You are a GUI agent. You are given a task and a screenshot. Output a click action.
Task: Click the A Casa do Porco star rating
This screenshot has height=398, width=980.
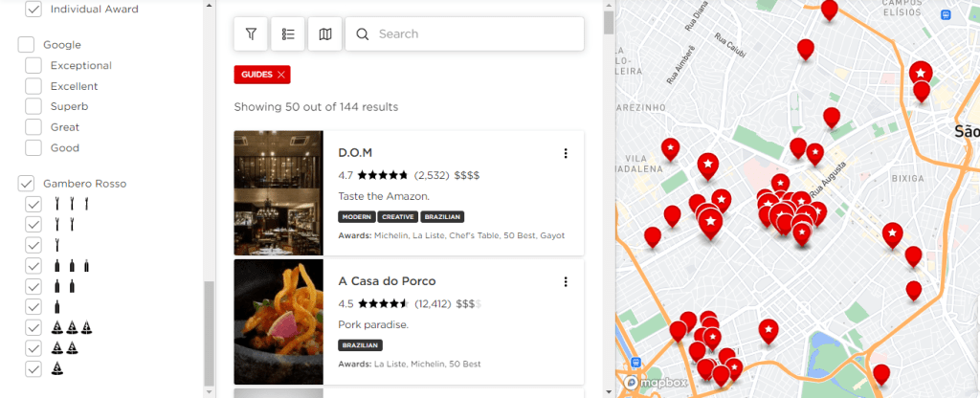click(x=383, y=303)
